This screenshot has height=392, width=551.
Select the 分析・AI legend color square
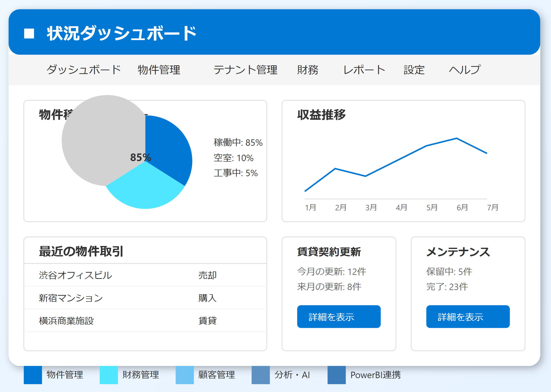(261, 375)
